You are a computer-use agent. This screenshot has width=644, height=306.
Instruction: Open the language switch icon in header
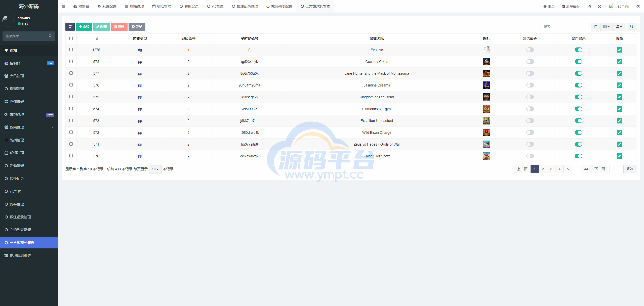589,6
